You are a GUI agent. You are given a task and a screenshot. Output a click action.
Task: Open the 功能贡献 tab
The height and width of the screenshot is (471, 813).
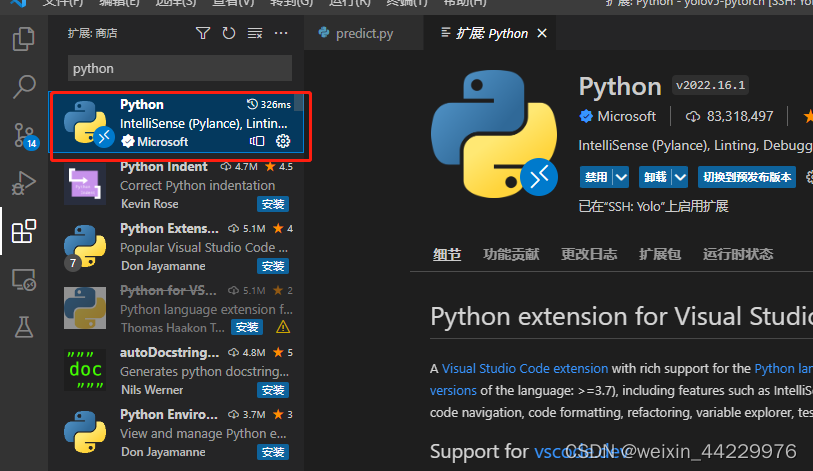point(511,254)
